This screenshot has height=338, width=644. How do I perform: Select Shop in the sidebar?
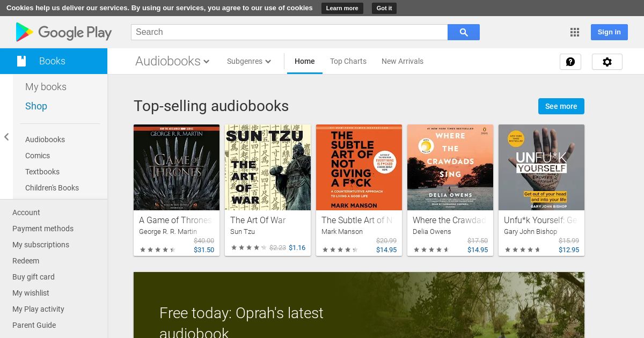[36, 106]
